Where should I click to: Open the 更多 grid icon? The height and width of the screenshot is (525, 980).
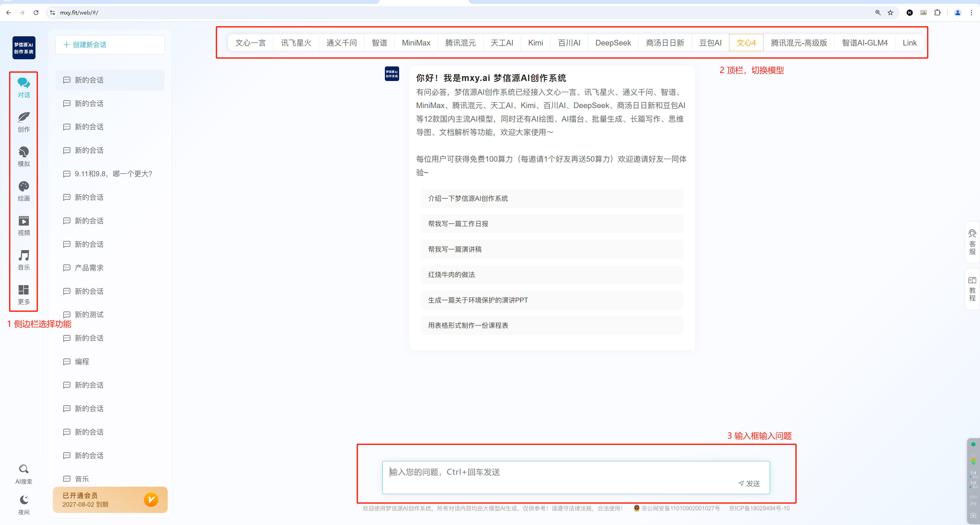(x=23, y=290)
